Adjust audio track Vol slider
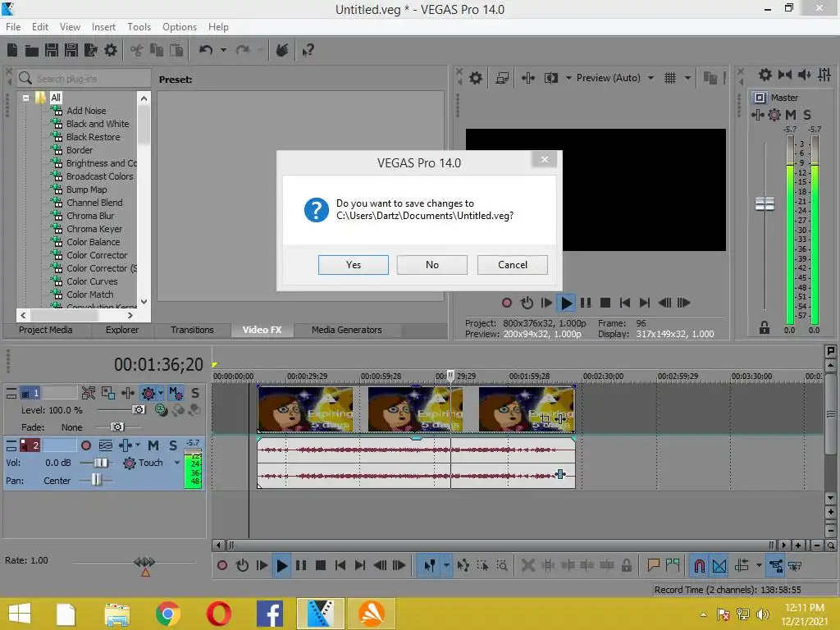The height and width of the screenshot is (630, 840). pos(101,463)
